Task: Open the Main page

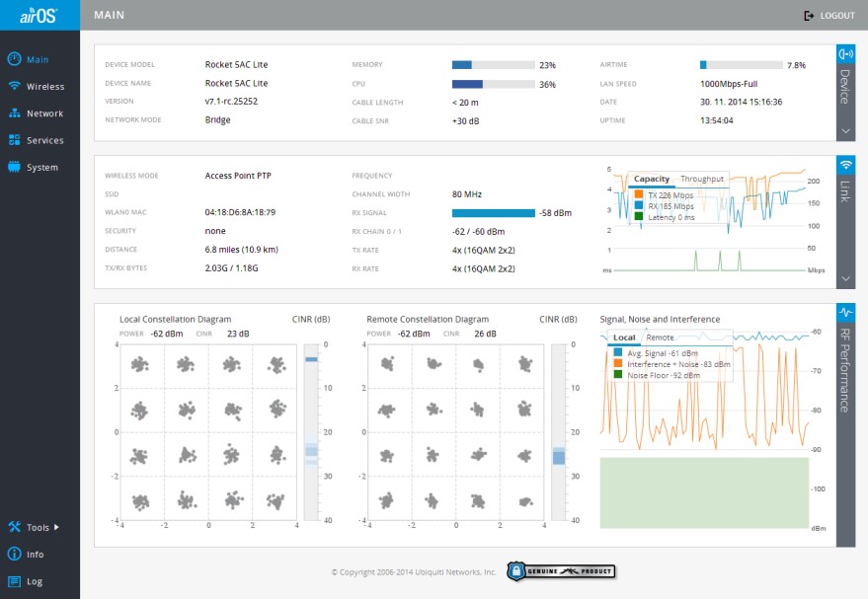Action: (38, 59)
